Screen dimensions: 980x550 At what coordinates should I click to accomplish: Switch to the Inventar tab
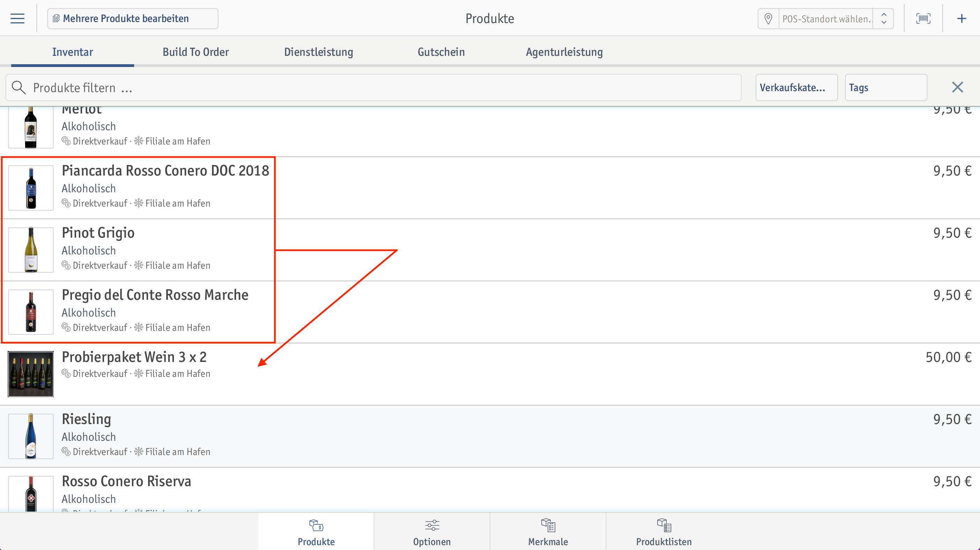coord(73,52)
